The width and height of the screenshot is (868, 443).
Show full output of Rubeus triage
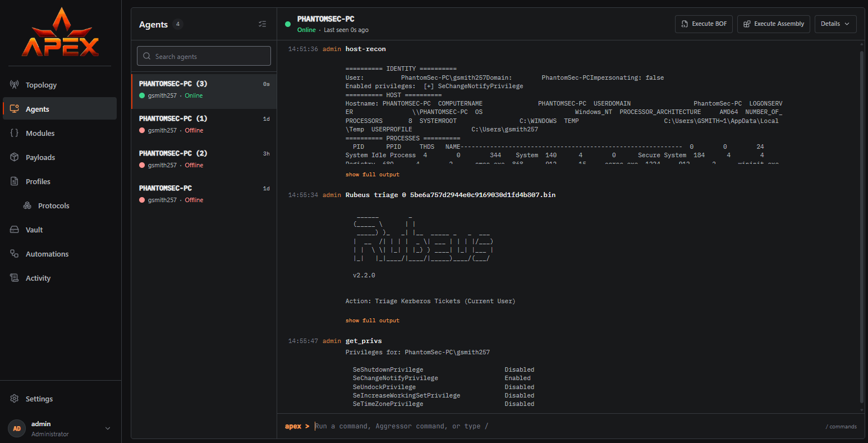point(373,321)
